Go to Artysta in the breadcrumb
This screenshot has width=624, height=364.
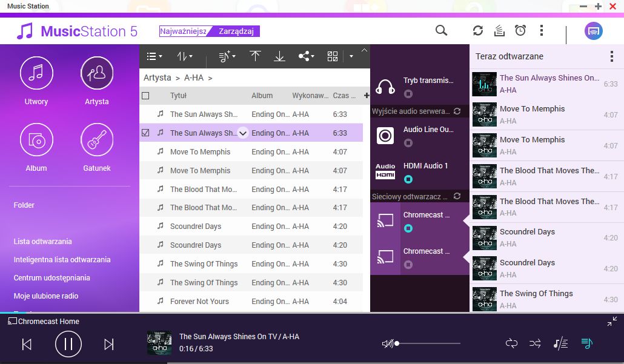[x=157, y=78]
